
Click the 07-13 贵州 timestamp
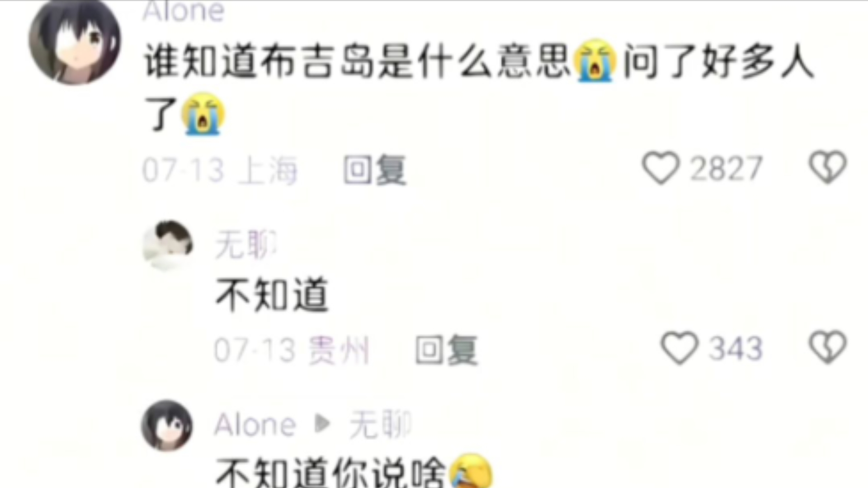292,350
